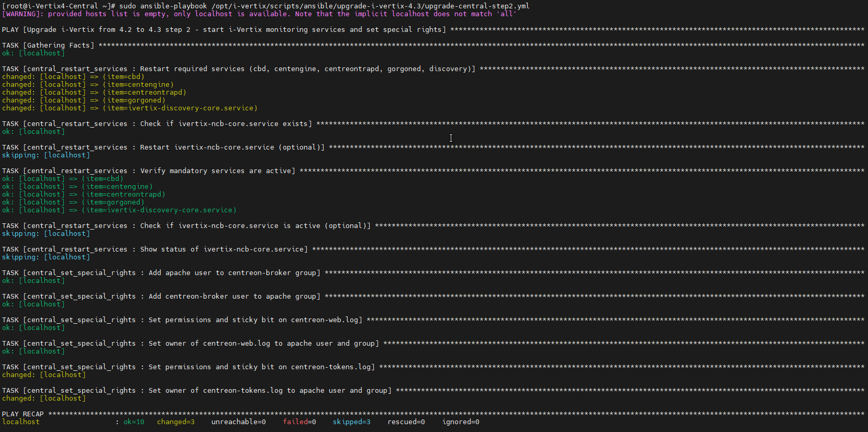The height and width of the screenshot is (432, 868).
Task: Click changed line for item=centreontrapd
Action: (x=94, y=93)
